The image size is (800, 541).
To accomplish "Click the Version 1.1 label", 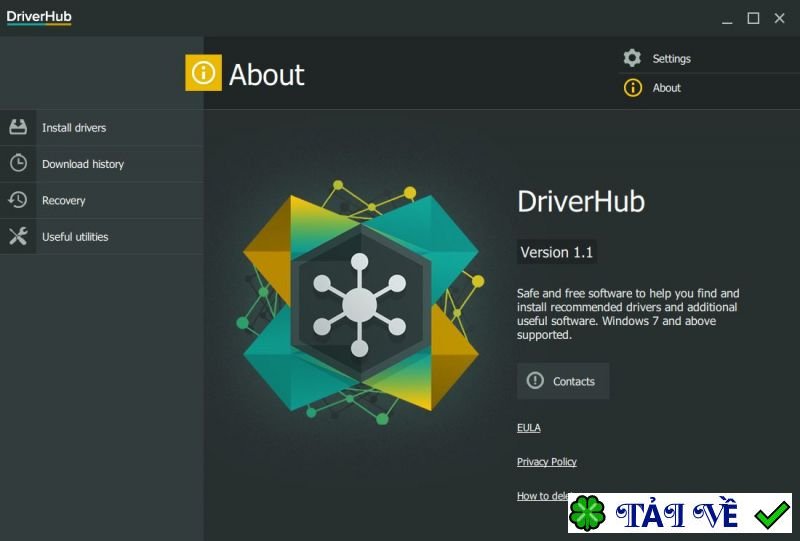I will 557,252.
